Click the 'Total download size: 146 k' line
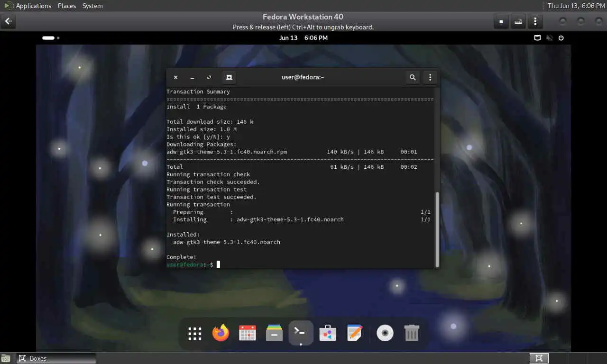Viewport: 607px width, 364px height. pos(210,122)
